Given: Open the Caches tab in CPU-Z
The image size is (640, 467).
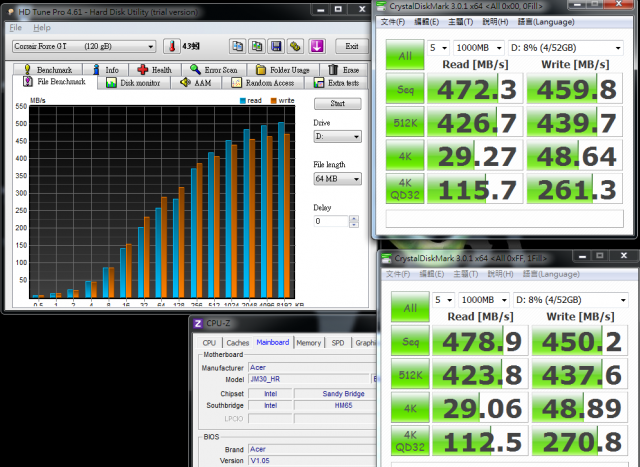Looking at the screenshot, I should point(238,343).
